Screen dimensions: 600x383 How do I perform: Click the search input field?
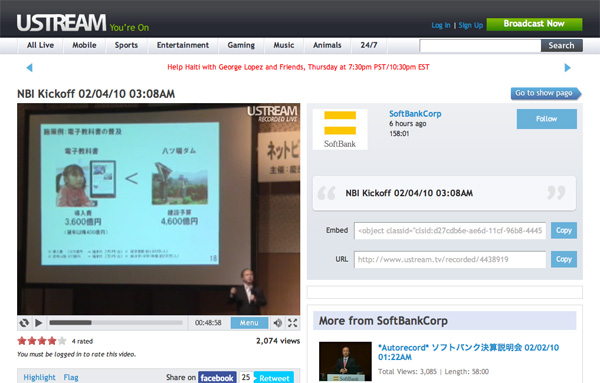[x=480, y=46]
